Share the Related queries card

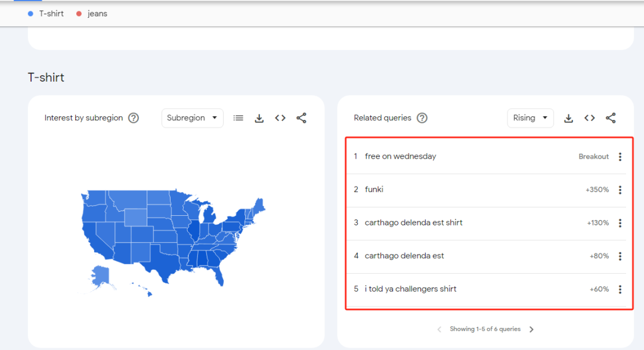tap(611, 118)
